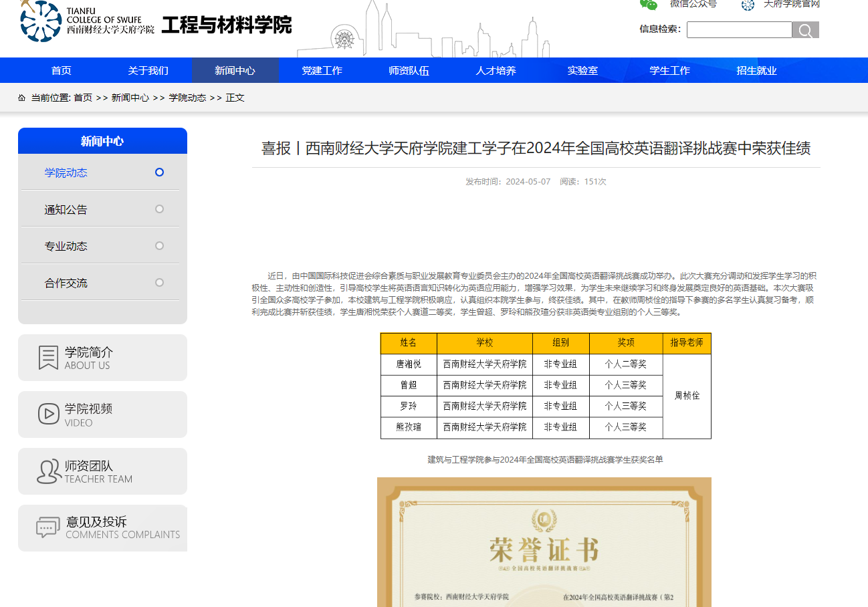This screenshot has width=868, height=607.
Task: Click the 意见及投诉 chat bubble icon
Action: tap(48, 527)
